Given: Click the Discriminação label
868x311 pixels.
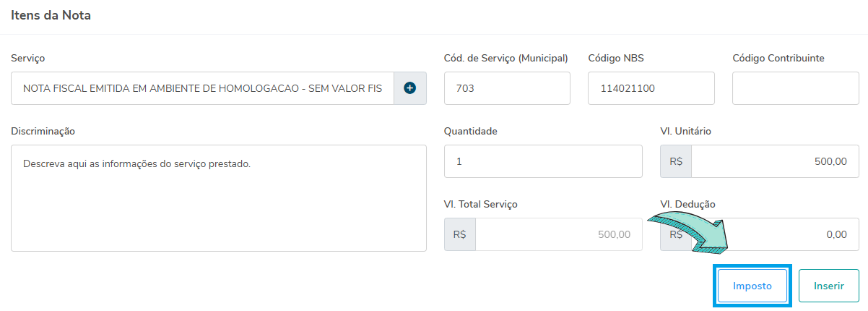Looking at the screenshot, I should tap(43, 131).
